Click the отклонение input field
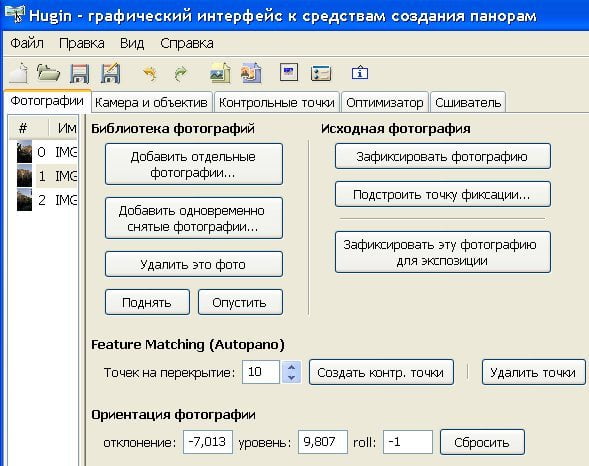Screen dimensions: 589x466 pos(208,442)
